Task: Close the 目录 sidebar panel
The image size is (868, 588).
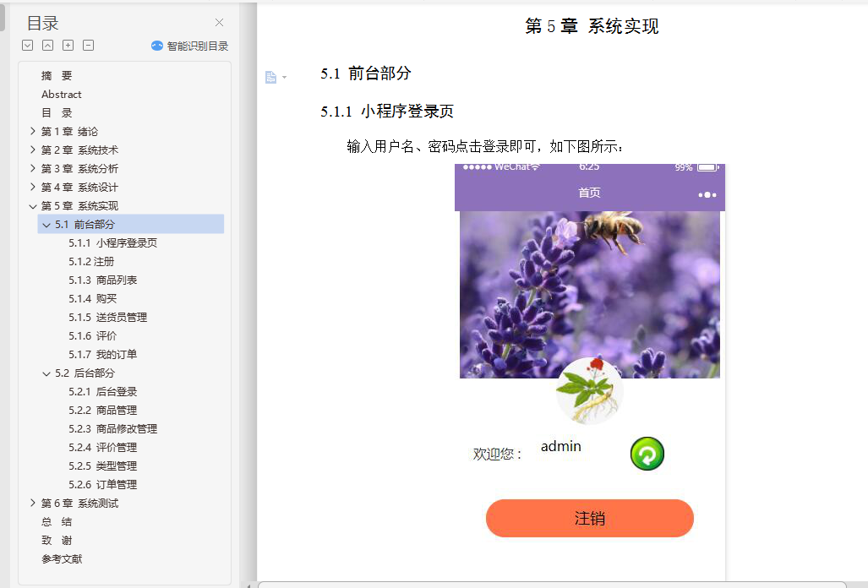Action: (218, 22)
